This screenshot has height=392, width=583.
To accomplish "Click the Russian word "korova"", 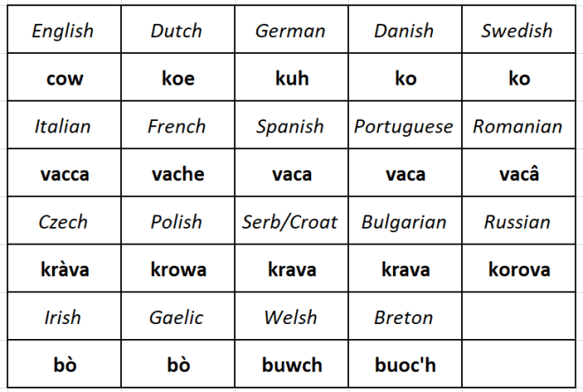I will tap(519, 269).
